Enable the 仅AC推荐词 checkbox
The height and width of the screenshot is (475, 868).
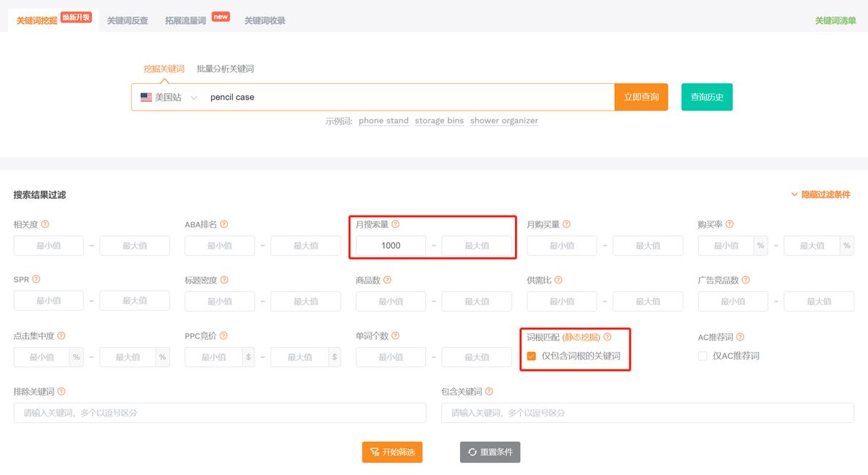point(702,355)
